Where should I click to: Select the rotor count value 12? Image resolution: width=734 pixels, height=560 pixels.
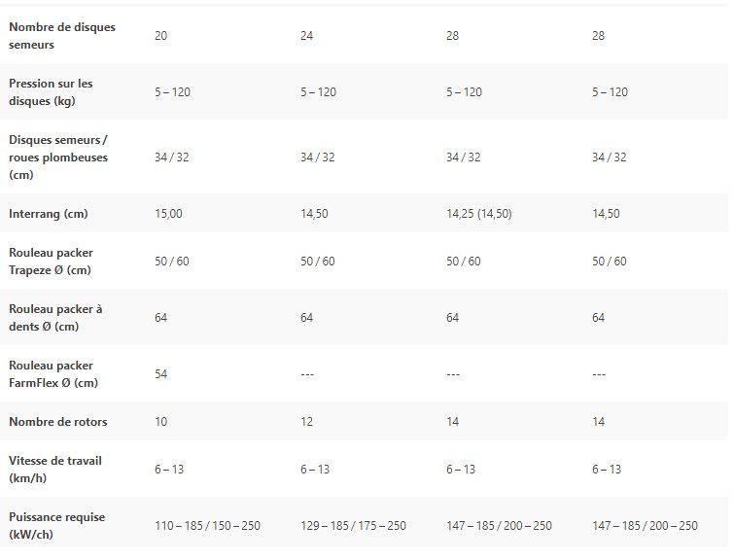306,422
